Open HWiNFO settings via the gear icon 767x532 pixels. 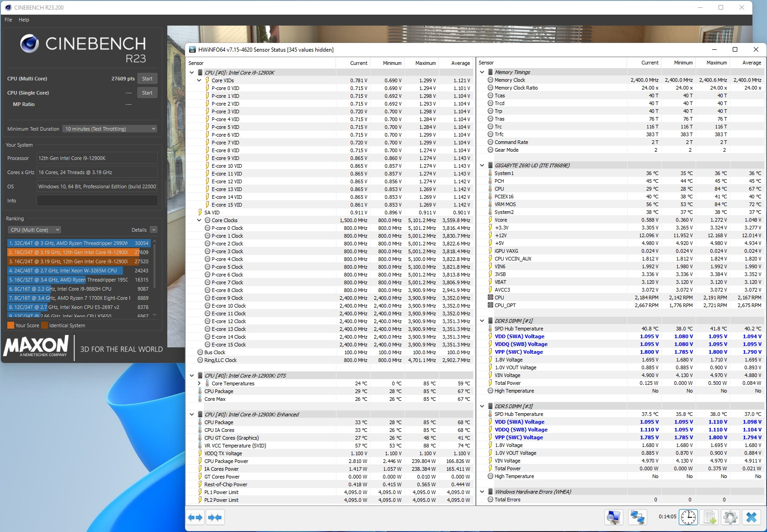coord(730,517)
